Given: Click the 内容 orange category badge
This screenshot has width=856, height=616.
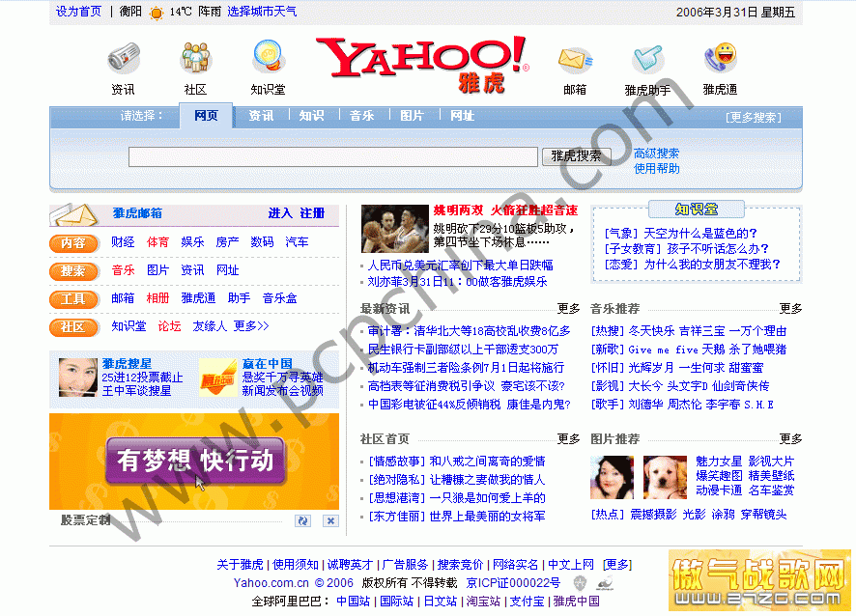Looking at the screenshot, I should coord(73,242).
